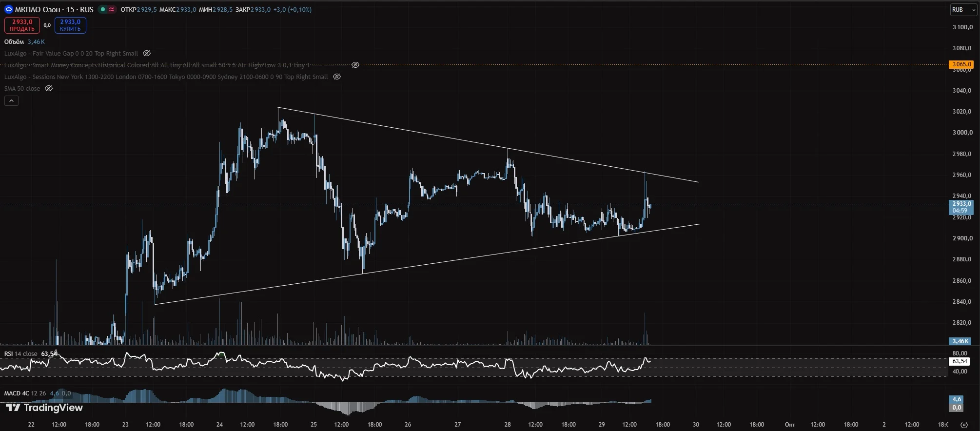The image size is (980, 431).
Task: Select the SMA 50 close legend text
Action: 22,88
